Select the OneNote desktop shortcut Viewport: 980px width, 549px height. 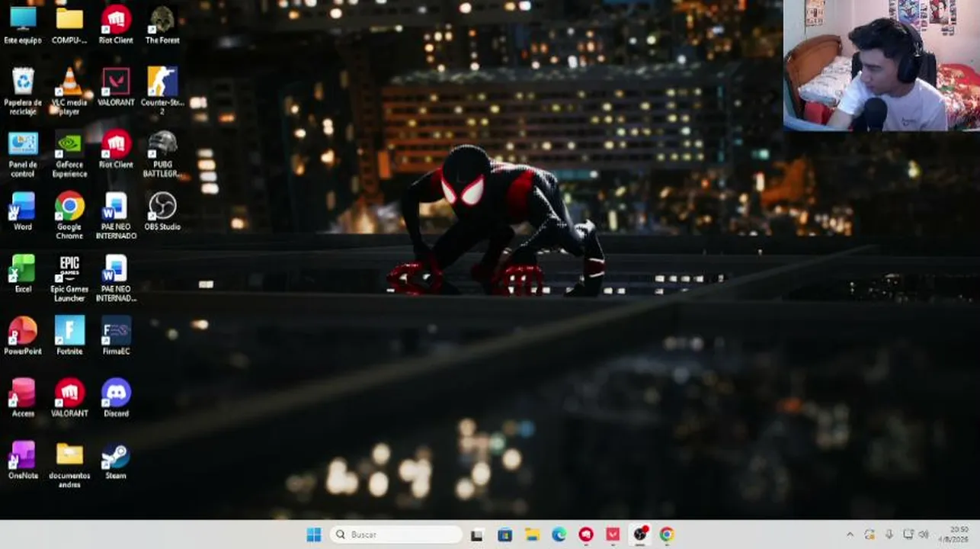click(23, 461)
